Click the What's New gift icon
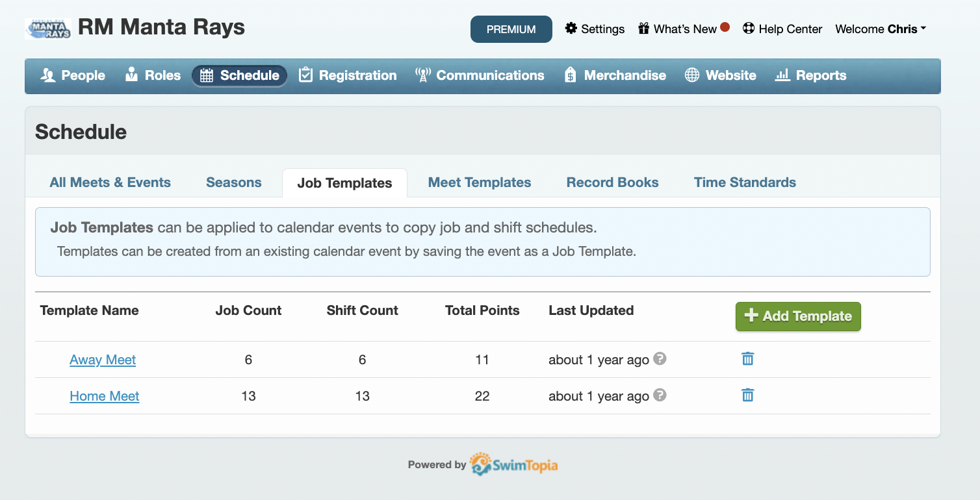The image size is (980, 500). pos(643,28)
